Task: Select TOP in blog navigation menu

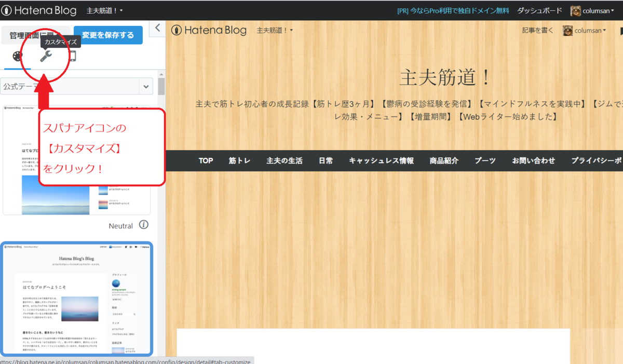Action: tap(206, 160)
